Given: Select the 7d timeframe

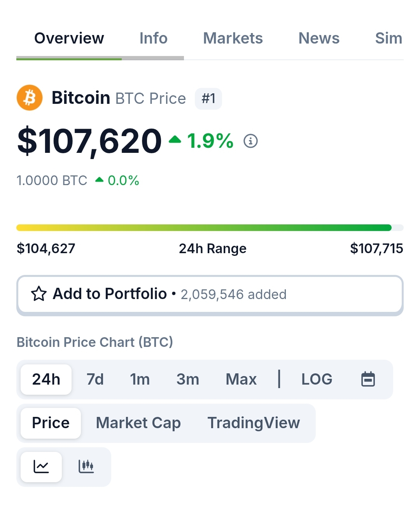Looking at the screenshot, I should click(95, 379).
